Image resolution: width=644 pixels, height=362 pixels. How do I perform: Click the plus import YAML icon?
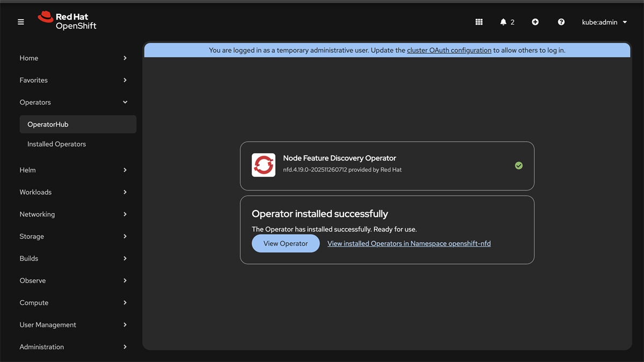(535, 22)
